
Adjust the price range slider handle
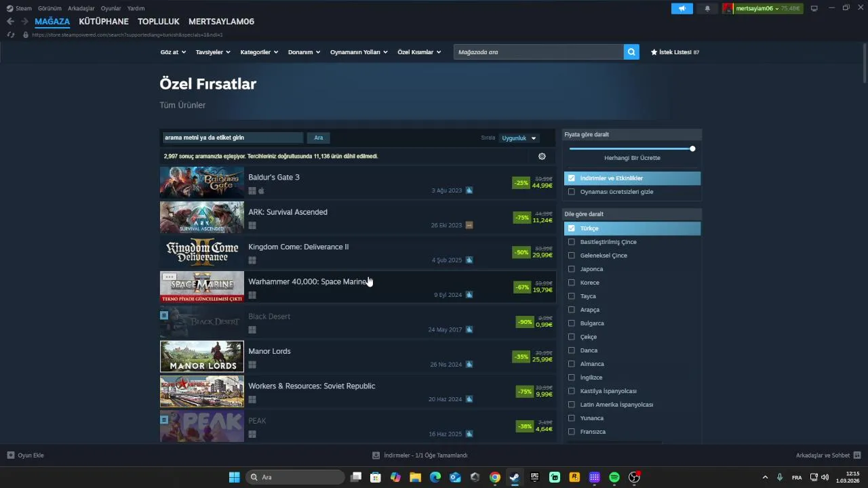point(692,148)
